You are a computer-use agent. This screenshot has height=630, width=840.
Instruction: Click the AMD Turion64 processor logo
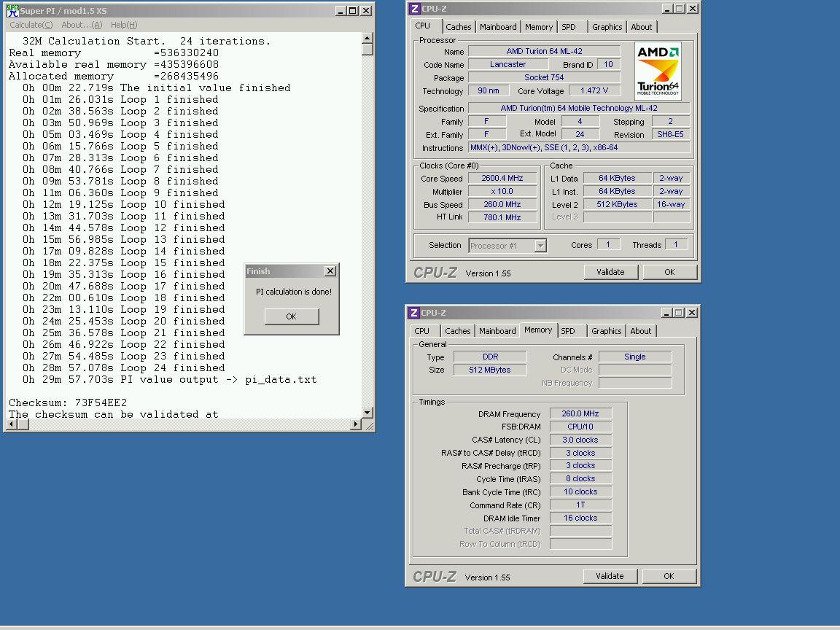pos(658,71)
